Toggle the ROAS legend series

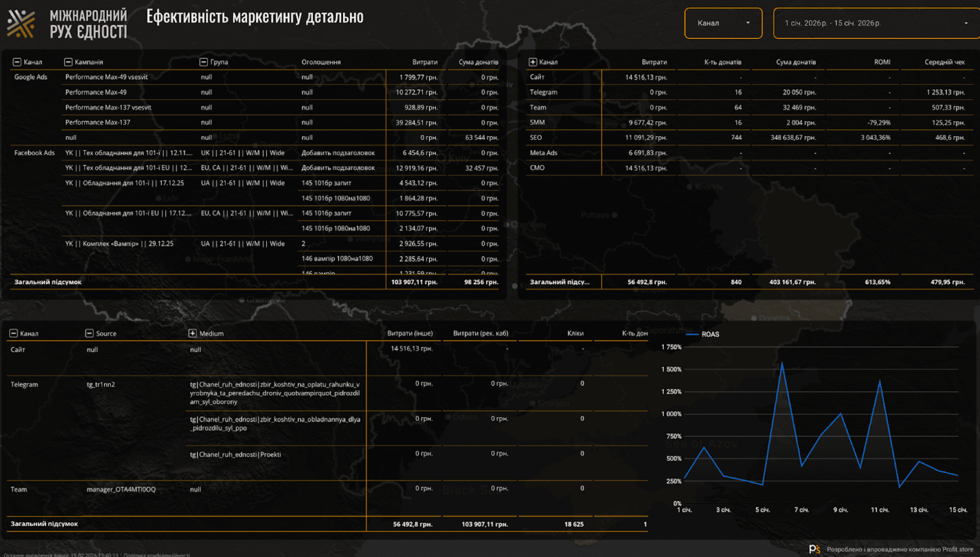pos(704,334)
